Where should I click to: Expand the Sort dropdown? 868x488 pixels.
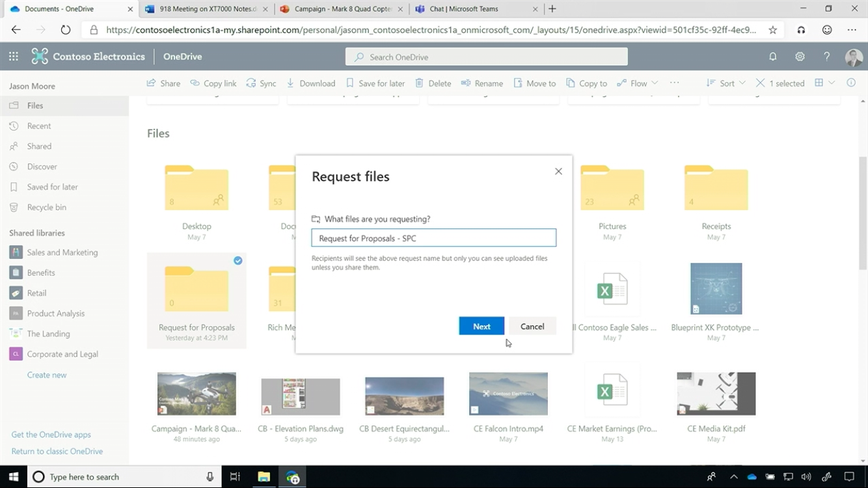pos(726,83)
